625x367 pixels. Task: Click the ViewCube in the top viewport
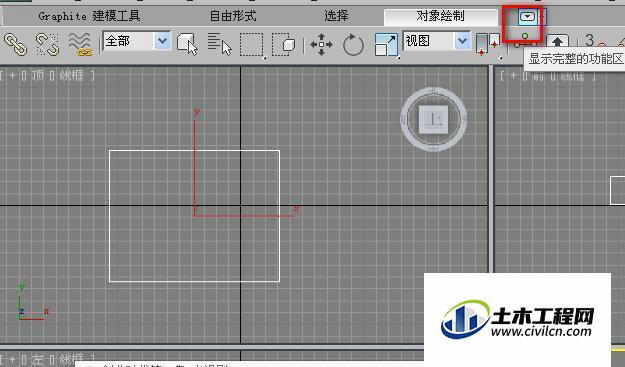click(434, 119)
